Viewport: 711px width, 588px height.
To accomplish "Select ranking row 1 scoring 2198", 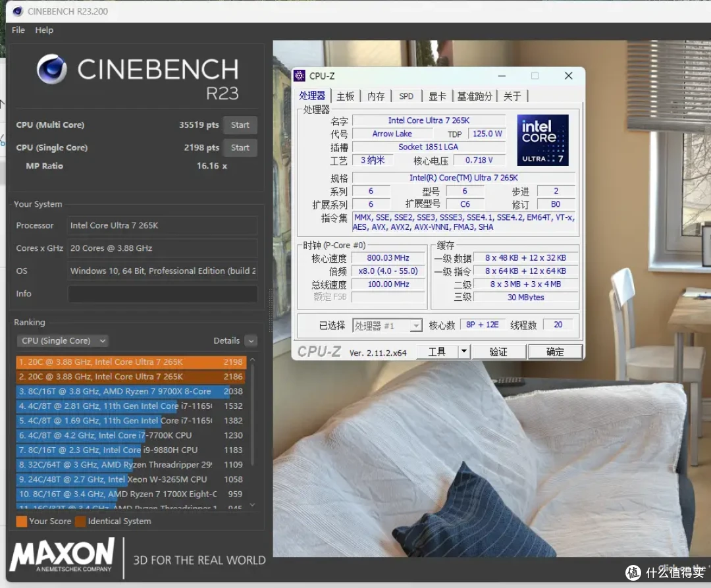I will pos(131,361).
